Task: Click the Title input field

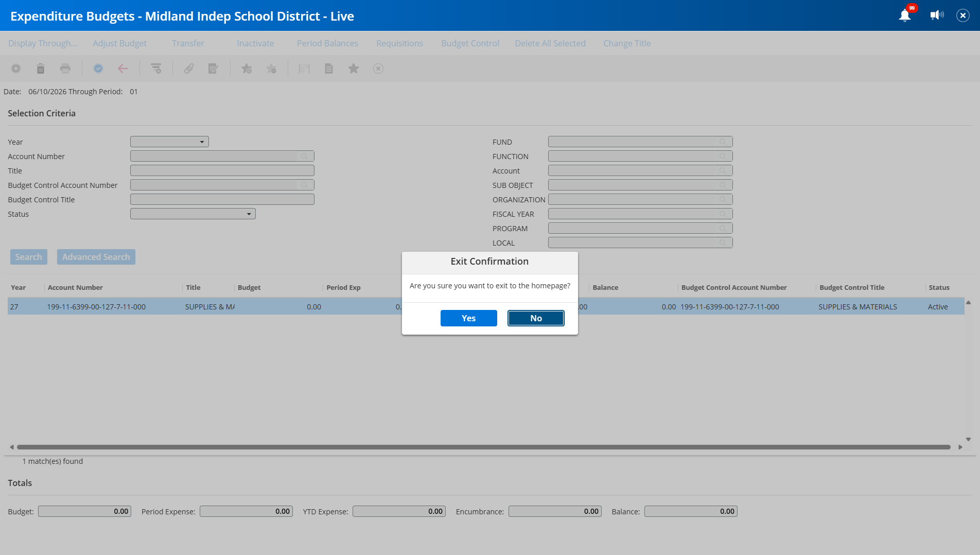Action: (222, 170)
